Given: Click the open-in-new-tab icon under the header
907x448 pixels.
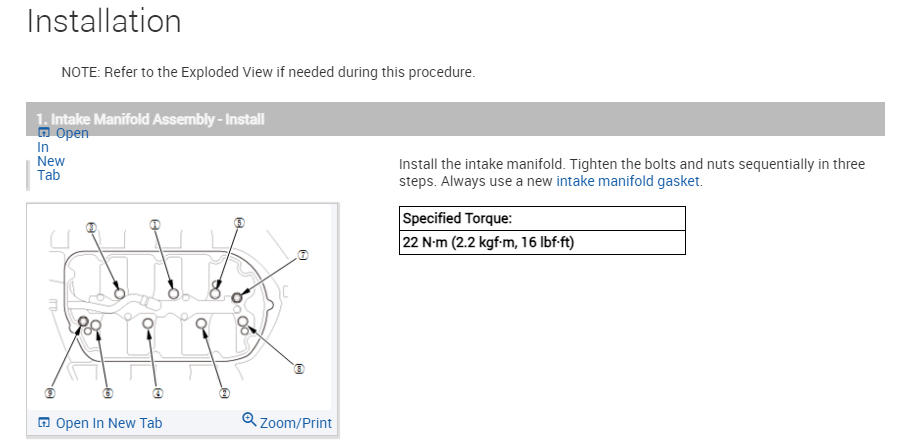Looking at the screenshot, I should 44,132.
